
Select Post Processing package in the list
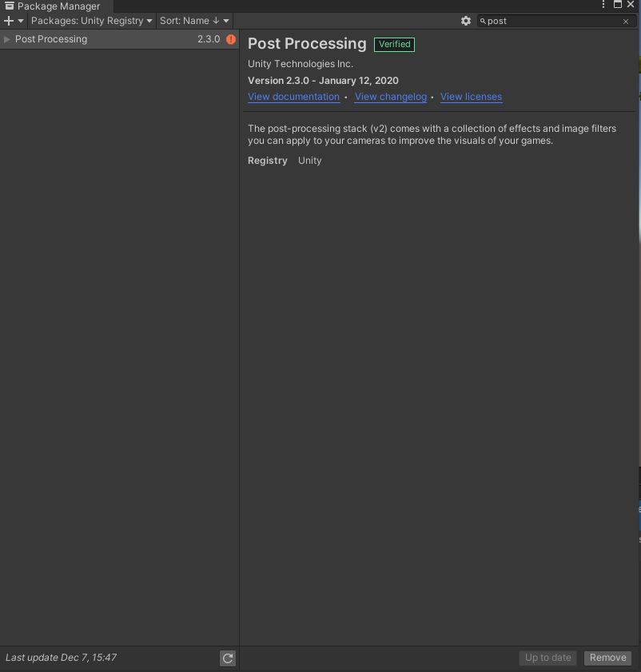(119, 39)
